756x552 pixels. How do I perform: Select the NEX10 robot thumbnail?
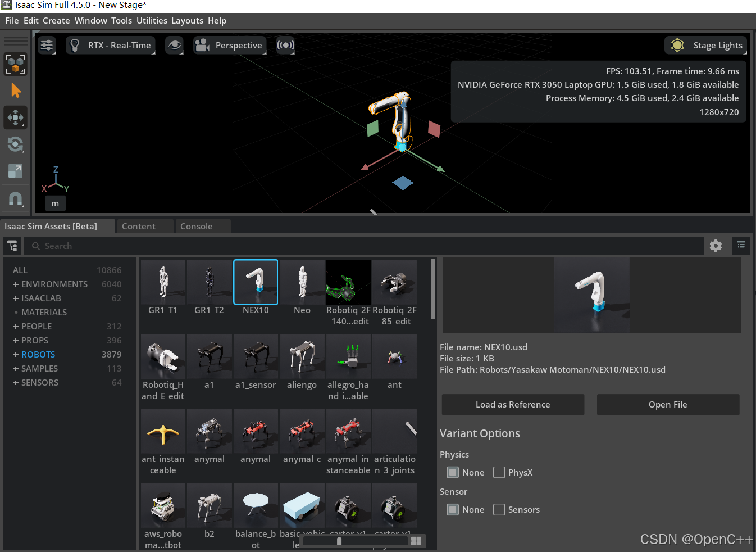[256, 282]
